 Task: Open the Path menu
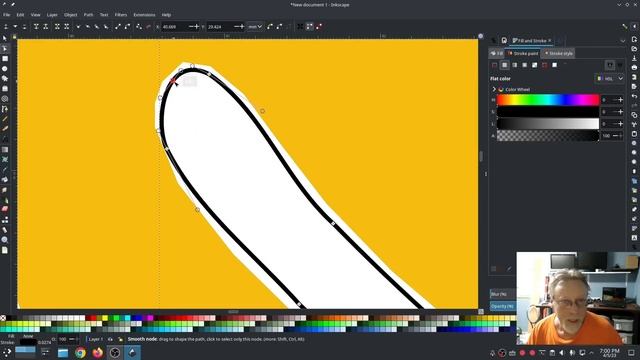88,15
